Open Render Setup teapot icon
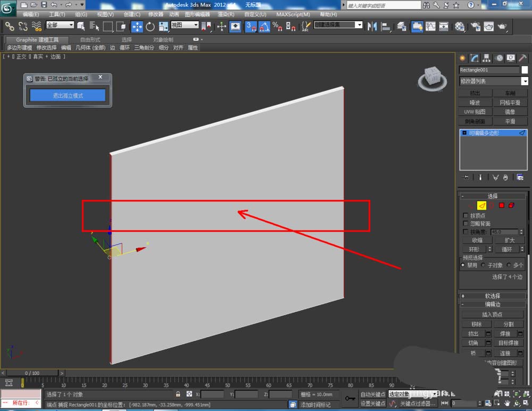The height and width of the screenshot is (411, 532). (x=475, y=27)
